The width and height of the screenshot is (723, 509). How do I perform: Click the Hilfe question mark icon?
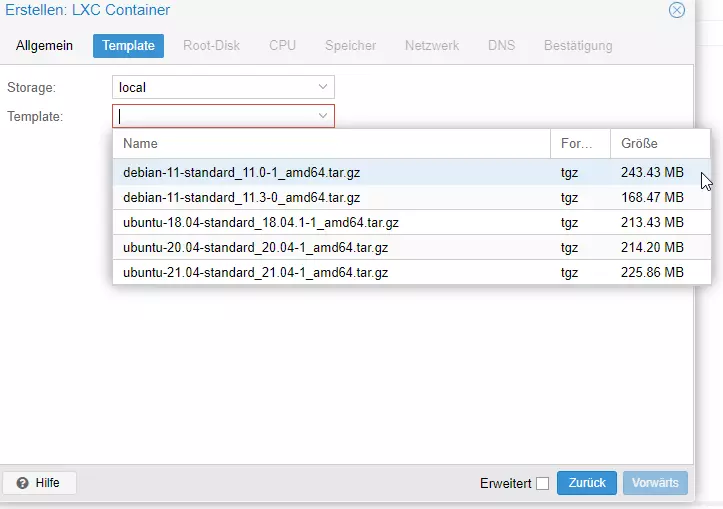click(x=23, y=483)
